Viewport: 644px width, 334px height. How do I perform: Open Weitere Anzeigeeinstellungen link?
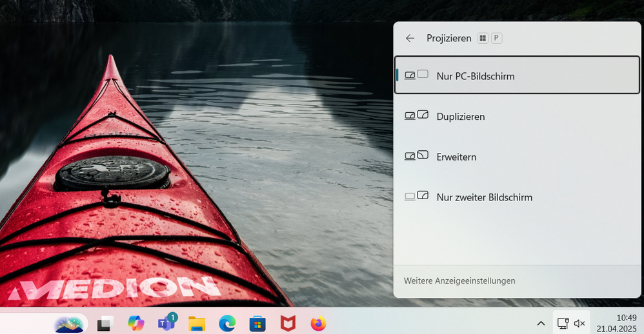(459, 281)
